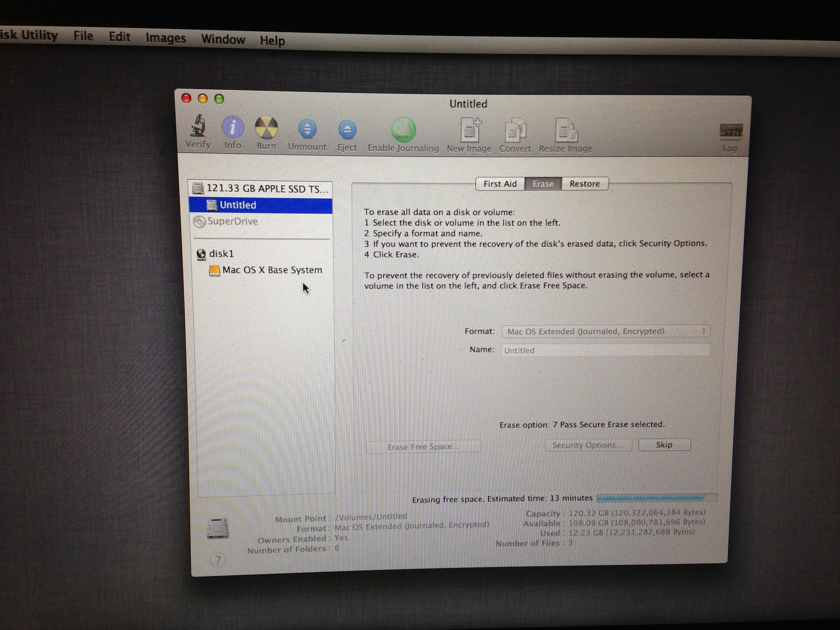Click the Estimated time 13 minutes text
The image size is (840, 630).
540,498
